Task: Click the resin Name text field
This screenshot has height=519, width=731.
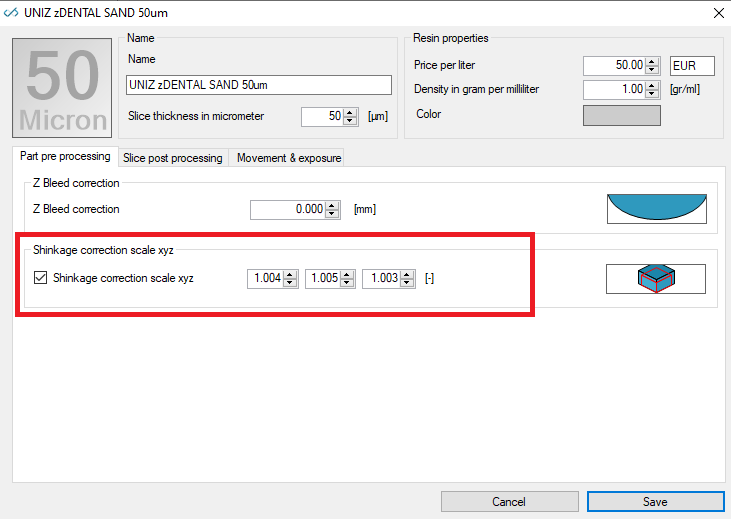Action: (x=259, y=85)
